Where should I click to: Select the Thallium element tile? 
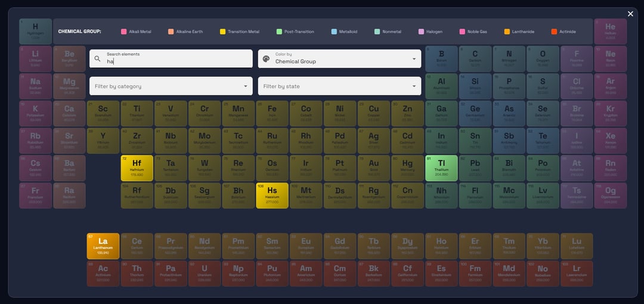(441, 168)
